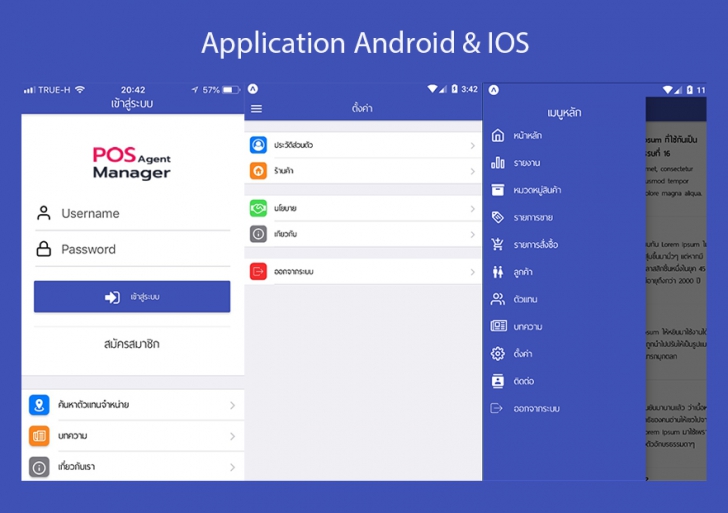Click the logout arrow icon in drawer menu

click(x=497, y=408)
